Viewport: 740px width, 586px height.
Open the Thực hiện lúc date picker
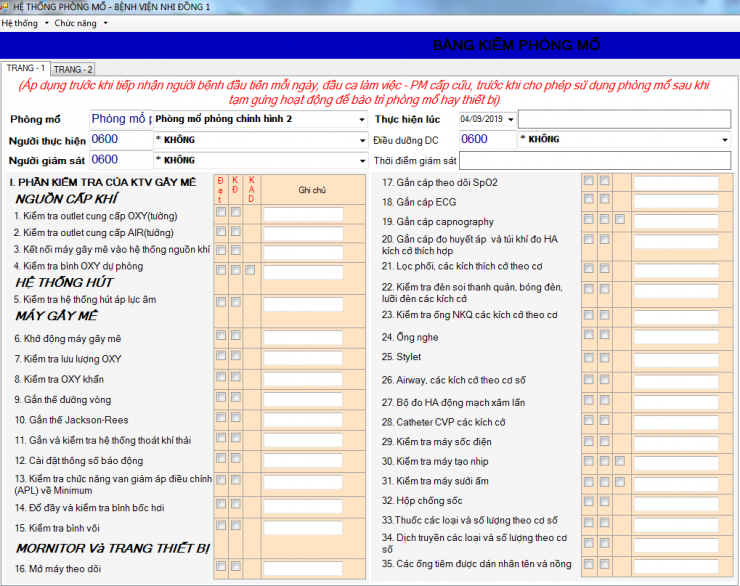pos(511,119)
